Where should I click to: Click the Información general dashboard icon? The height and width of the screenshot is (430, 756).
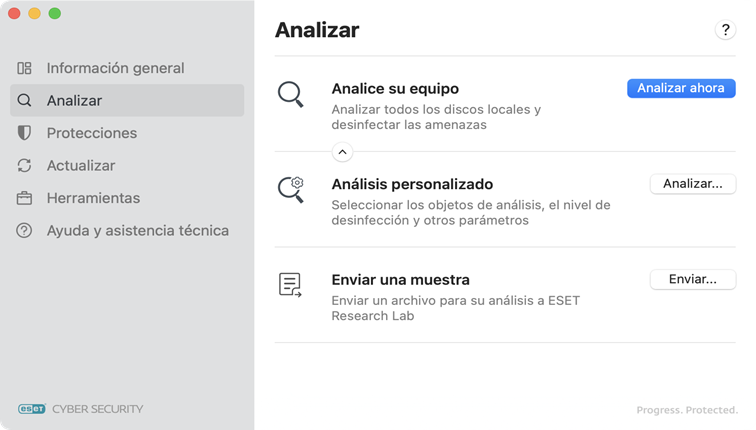25,68
